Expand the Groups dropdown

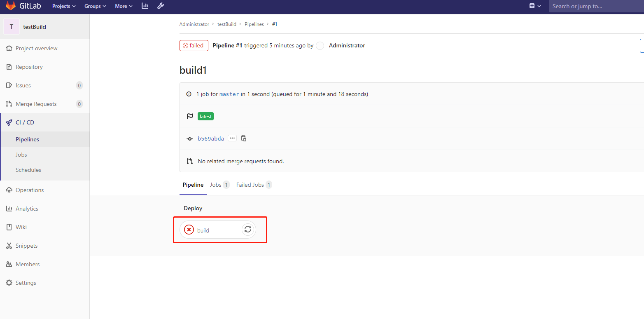pos(95,6)
